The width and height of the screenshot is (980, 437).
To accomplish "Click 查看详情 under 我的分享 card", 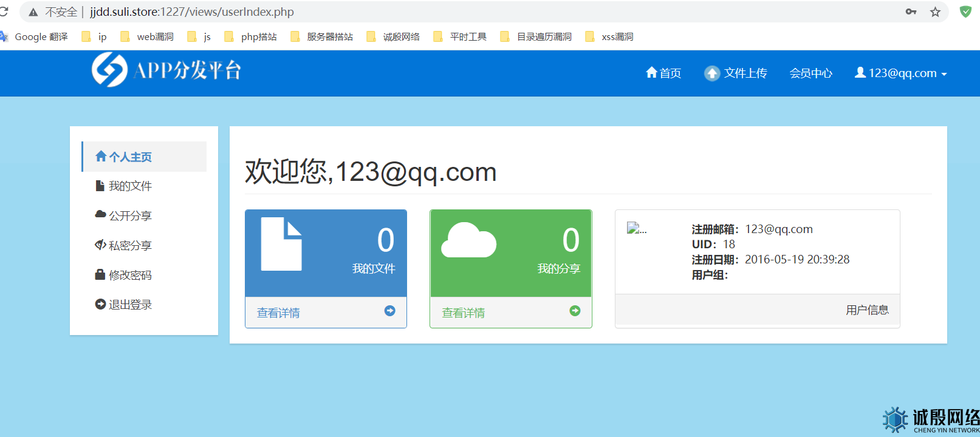I will [464, 313].
